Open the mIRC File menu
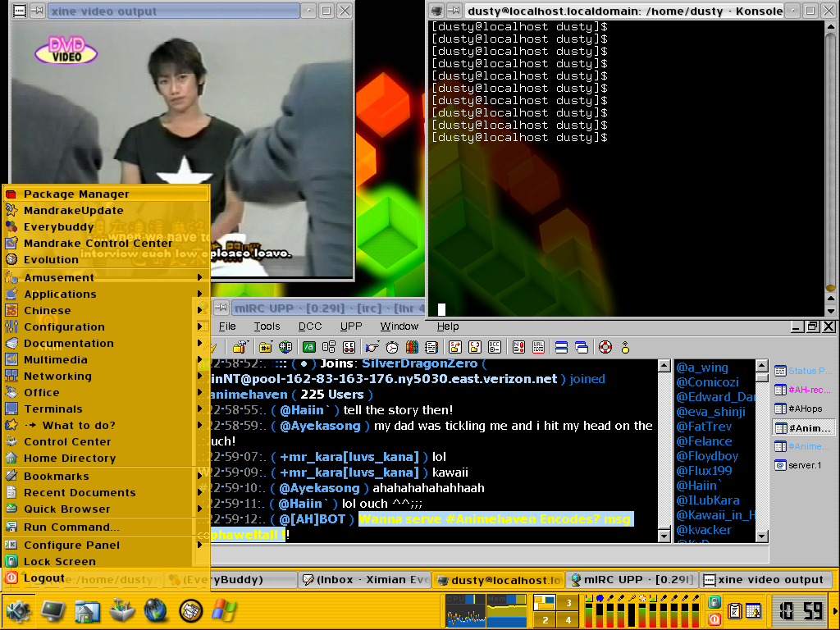This screenshot has width=840, height=630. tap(227, 326)
